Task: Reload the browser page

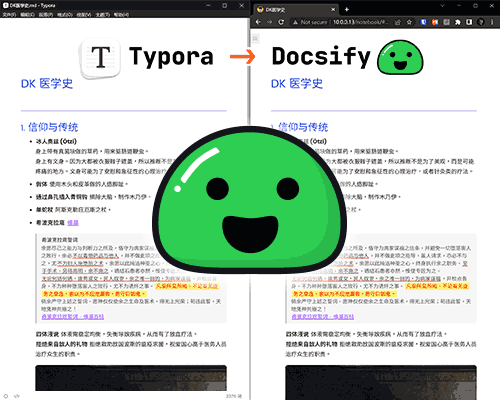Action: [x=281, y=22]
